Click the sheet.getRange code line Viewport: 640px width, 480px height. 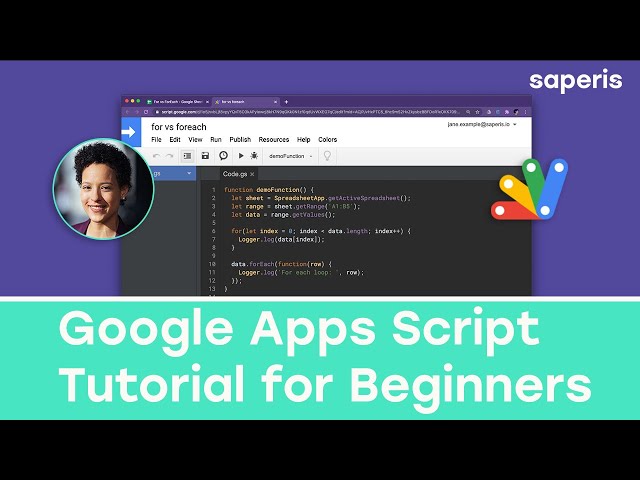click(296, 207)
